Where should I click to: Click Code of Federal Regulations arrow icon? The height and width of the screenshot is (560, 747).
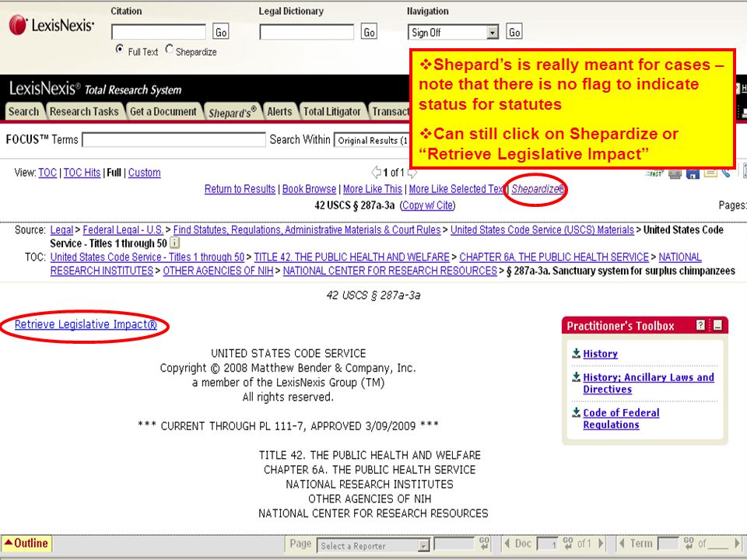[576, 412]
